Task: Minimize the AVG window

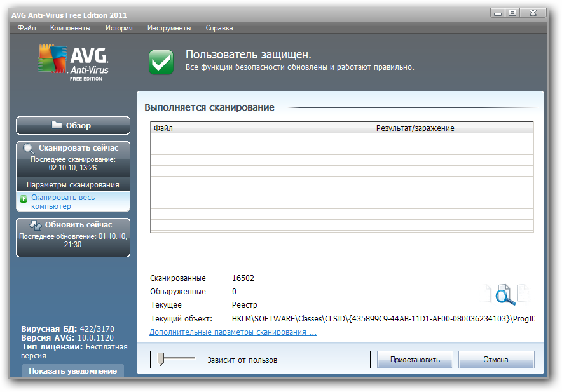Action: coord(498,13)
